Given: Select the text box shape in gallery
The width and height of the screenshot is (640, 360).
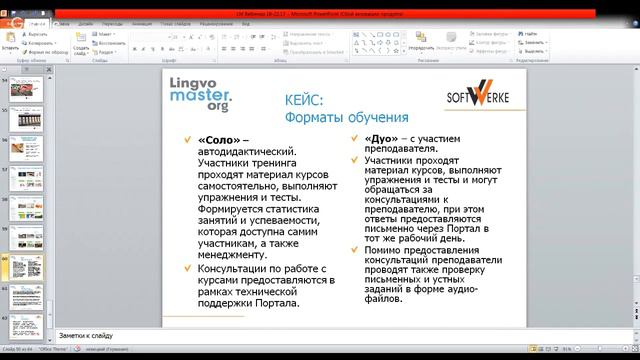Looking at the screenshot, I should coord(356,35).
